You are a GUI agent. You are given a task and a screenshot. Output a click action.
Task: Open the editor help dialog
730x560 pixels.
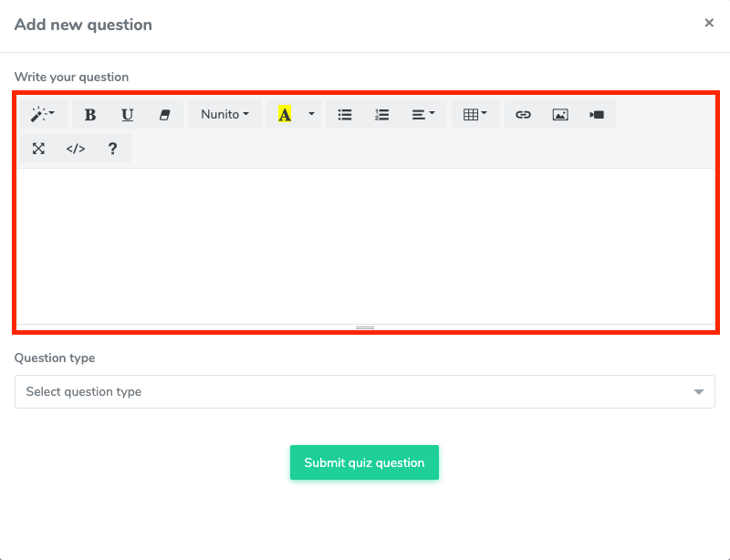pos(112,148)
